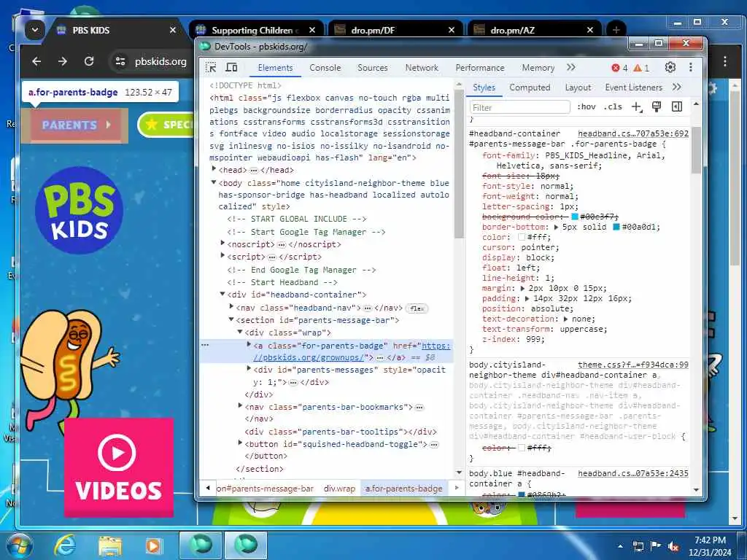Click the volume icon in system tray
Image resolution: width=747 pixels, height=560 pixels.
tap(673, 546)
